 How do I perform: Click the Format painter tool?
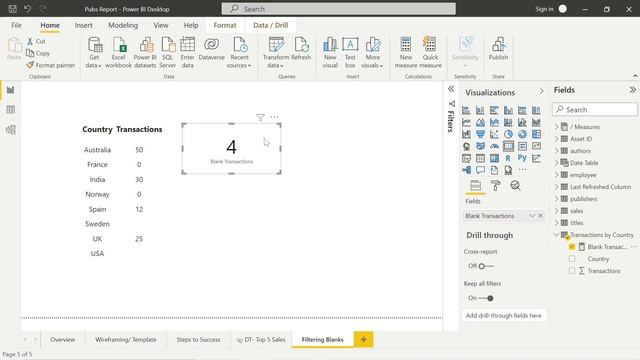tap(51, 65)
